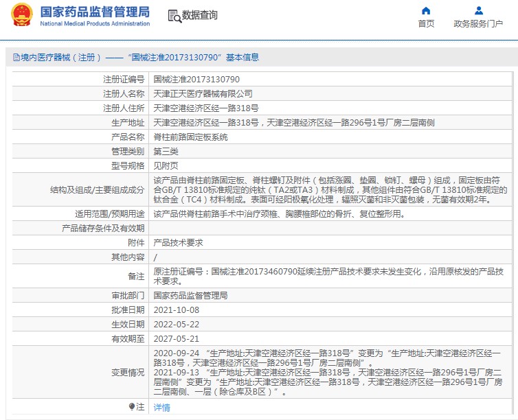Open the 详情 link at the bottom

click(x=161, y=407)
